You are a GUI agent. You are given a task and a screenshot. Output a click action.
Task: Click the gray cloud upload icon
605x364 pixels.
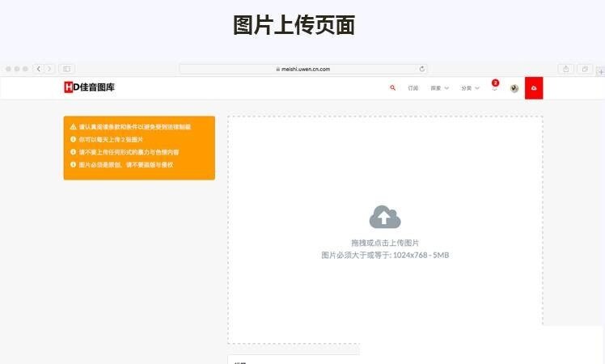coord(385,217)
